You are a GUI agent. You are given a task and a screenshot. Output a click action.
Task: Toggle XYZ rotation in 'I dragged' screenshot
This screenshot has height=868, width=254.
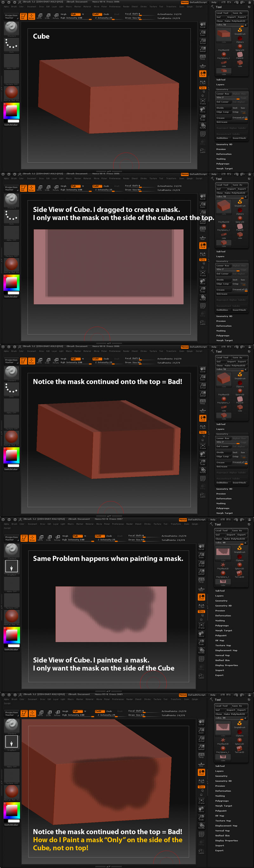point(203,260)
